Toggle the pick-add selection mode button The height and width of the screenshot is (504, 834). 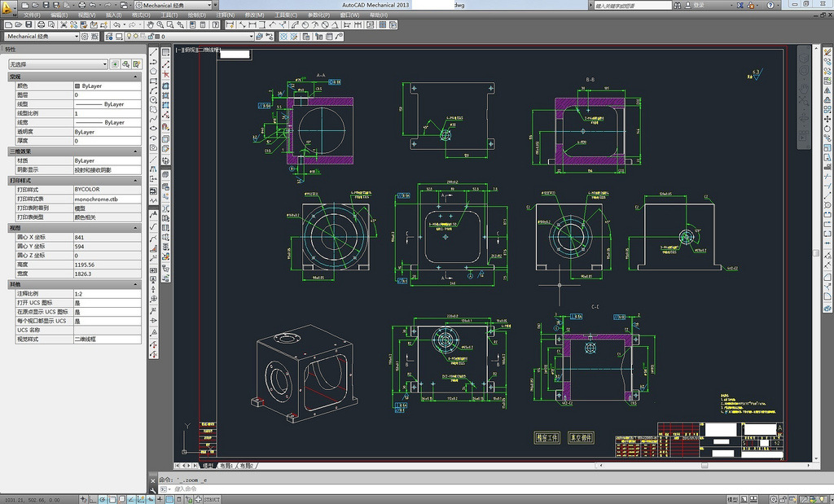115,64
